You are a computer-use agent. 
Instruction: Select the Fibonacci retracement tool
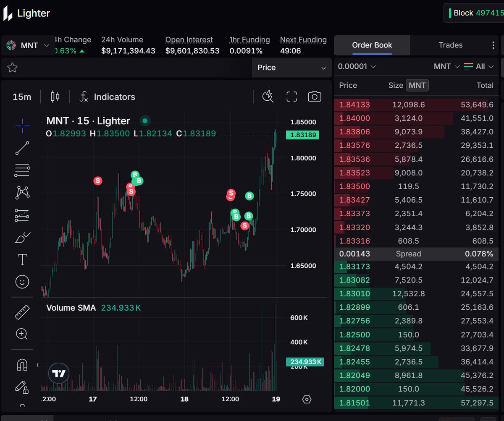pos(22,170)
